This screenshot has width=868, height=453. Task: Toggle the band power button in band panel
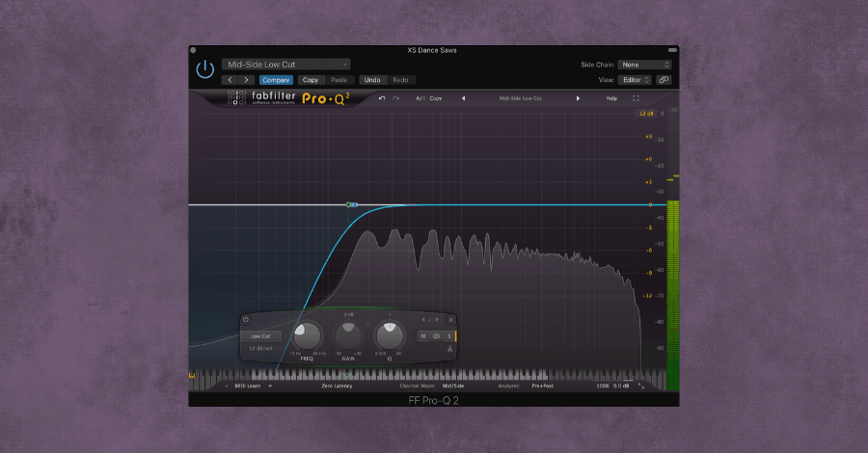click(246, 320)
